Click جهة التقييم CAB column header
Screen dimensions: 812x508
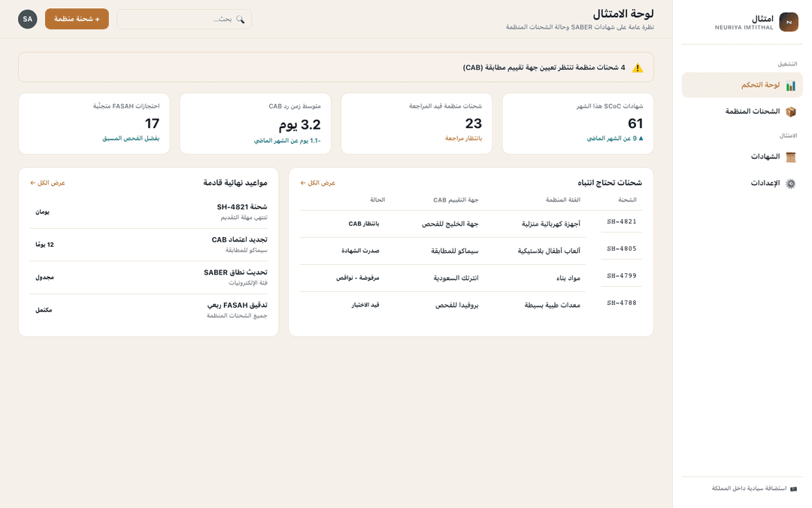tap(456, 199)
